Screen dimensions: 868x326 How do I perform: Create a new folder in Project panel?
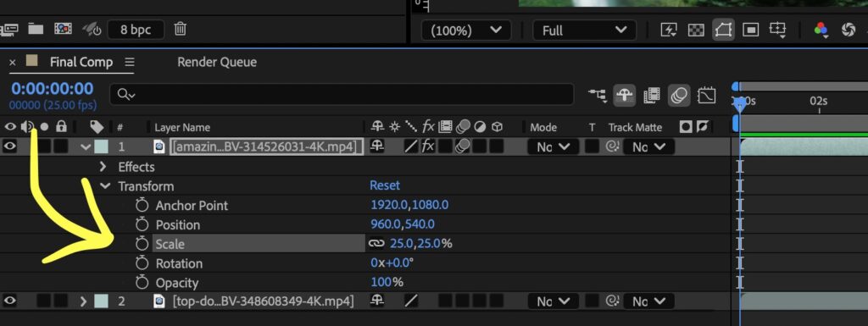coord(36,29)
